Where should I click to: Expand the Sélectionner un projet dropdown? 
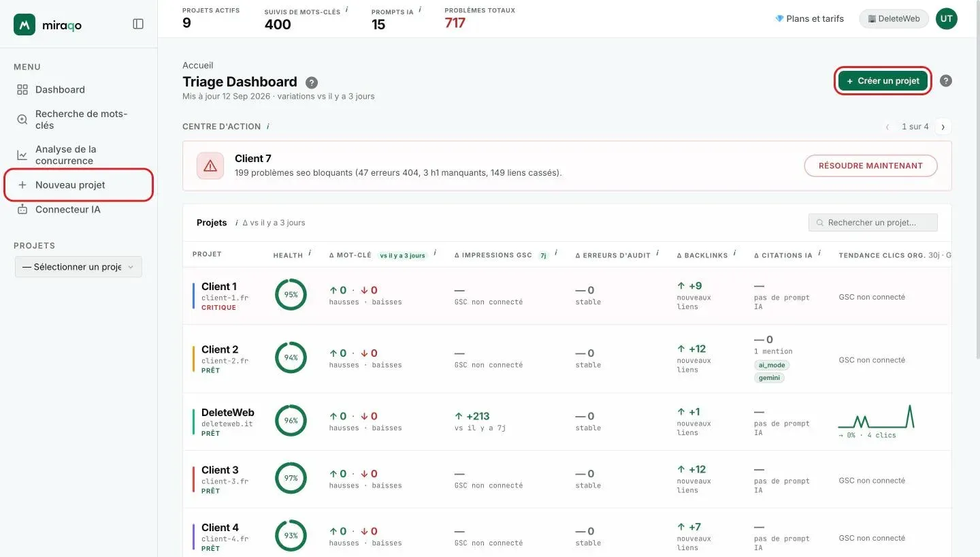point(78,267)
